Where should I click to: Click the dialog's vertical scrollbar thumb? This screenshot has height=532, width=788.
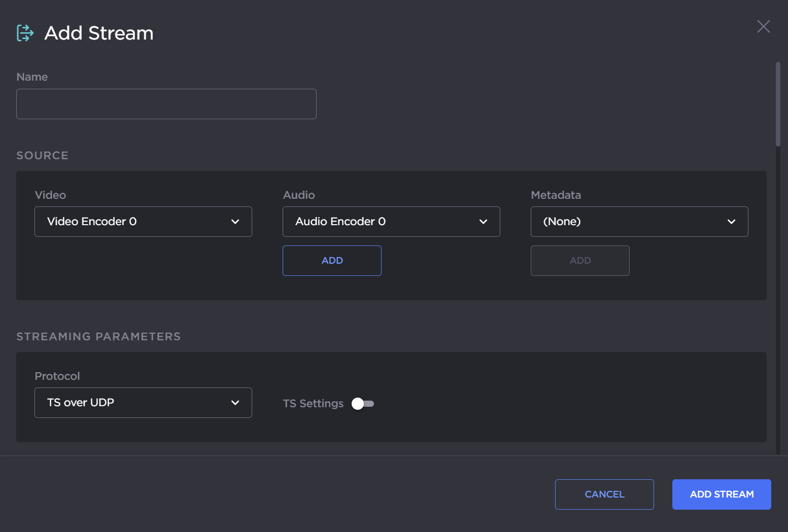(x=778, y=104)
